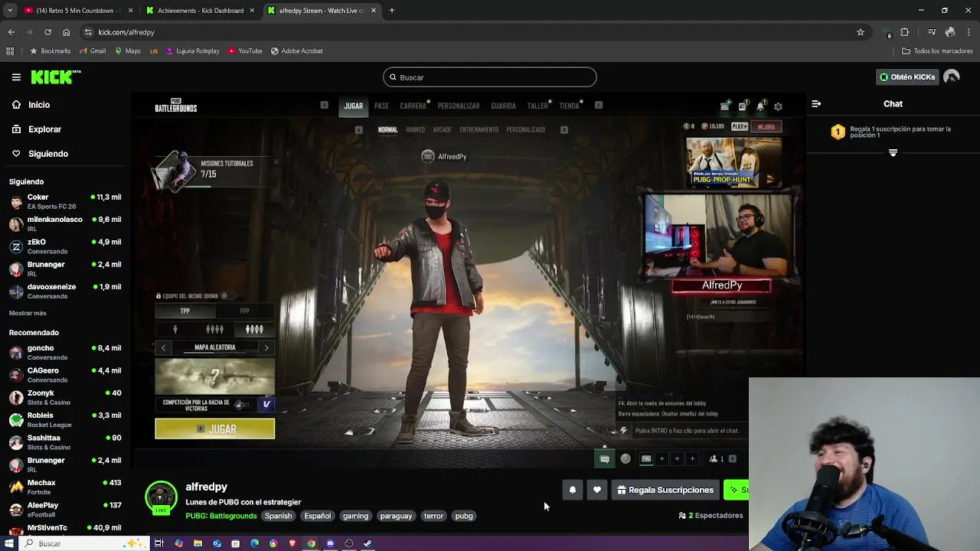
Task: Select the paraguay tag
Action: tap(396, 516)
